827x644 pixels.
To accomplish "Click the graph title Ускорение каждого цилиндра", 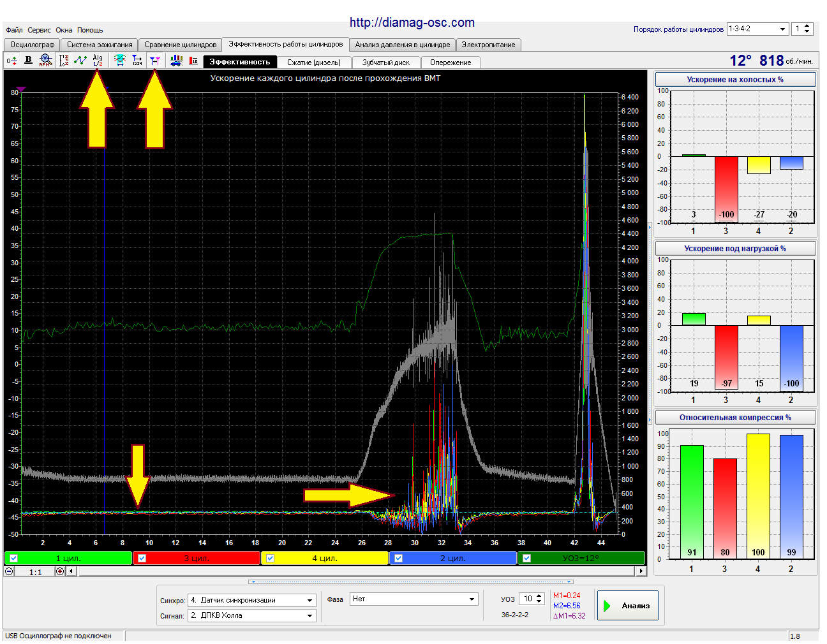I will coord(325,78).
